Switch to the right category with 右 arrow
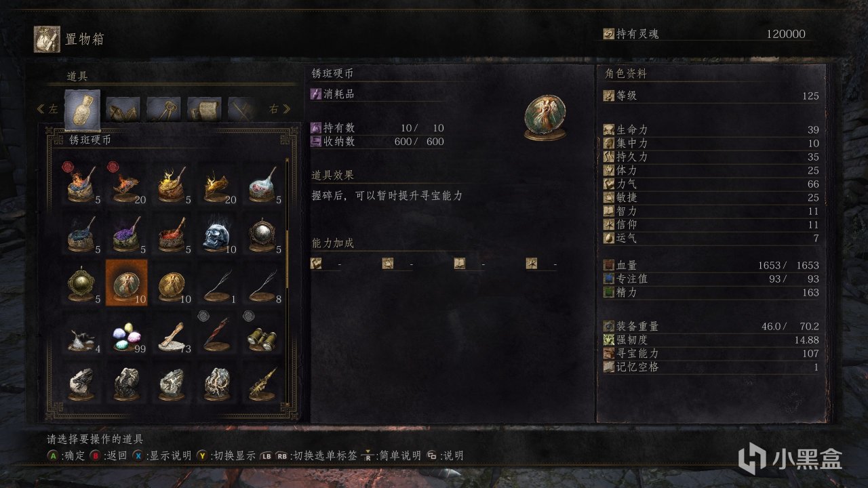The height and width of the screenshot is (488, 868). pos(280,109)
